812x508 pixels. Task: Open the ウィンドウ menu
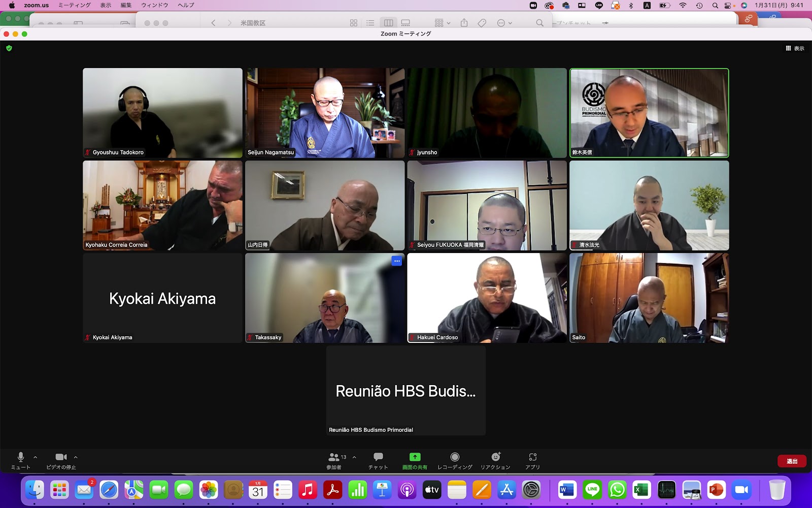[155, 5]
